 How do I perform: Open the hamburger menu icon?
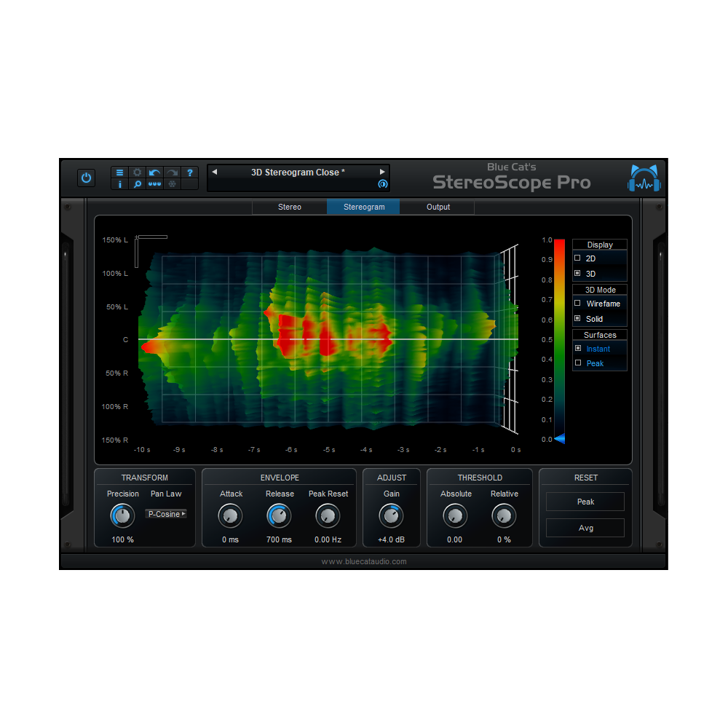[119, 173]
